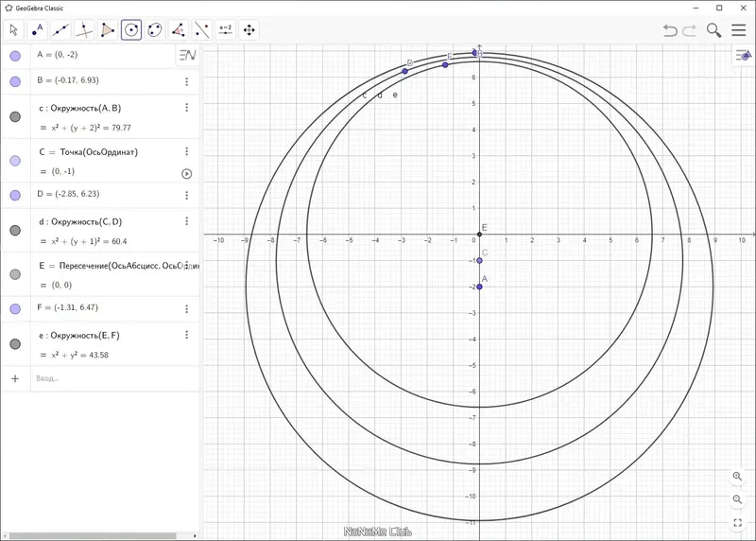Open more options for point F
The image size is (756, 541).
coord(186,309)
